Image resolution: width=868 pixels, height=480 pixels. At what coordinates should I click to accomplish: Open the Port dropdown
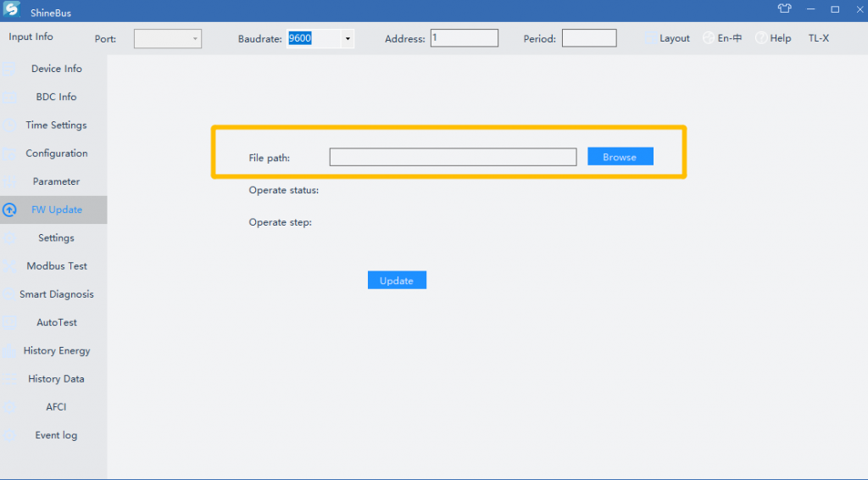pos(168,39)
